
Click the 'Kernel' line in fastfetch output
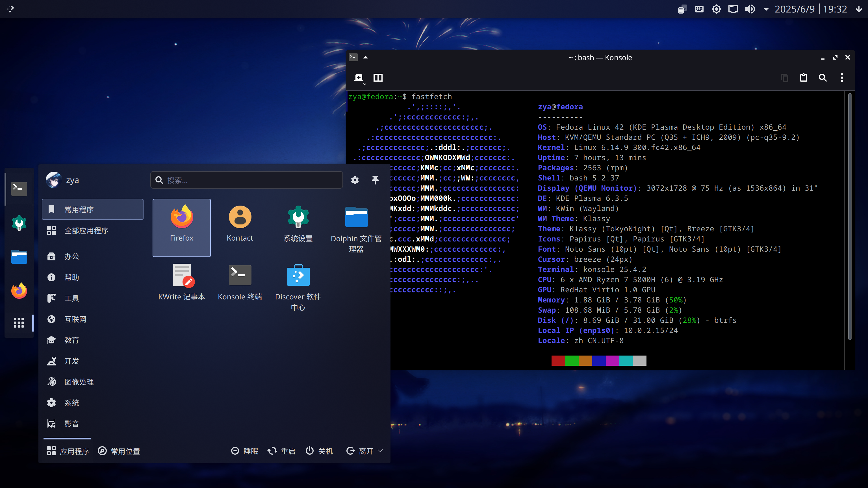coord(619,147)
